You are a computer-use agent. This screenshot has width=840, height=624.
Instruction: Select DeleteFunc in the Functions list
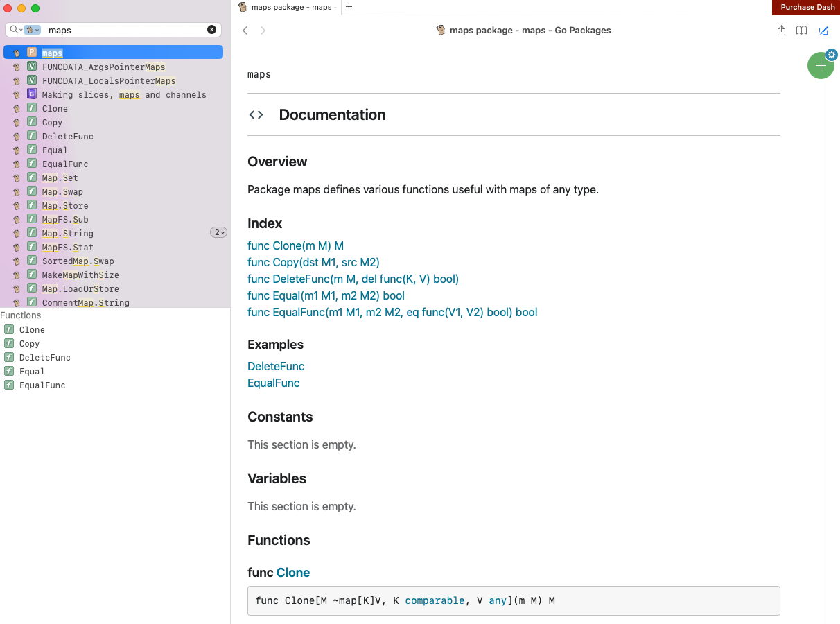click(44, 358)
